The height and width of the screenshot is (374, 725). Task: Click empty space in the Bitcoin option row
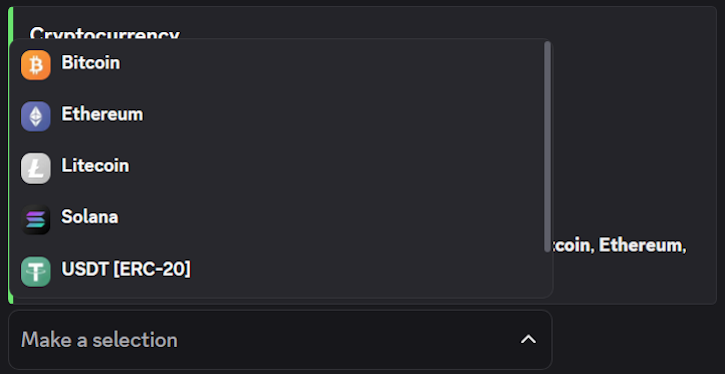[x=324, y=65]
